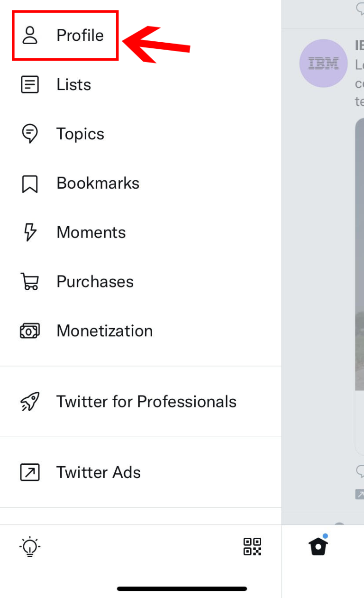Tap the Profile person icon
The height and width of the screenshot is (598, 364).
coord(30,36)
